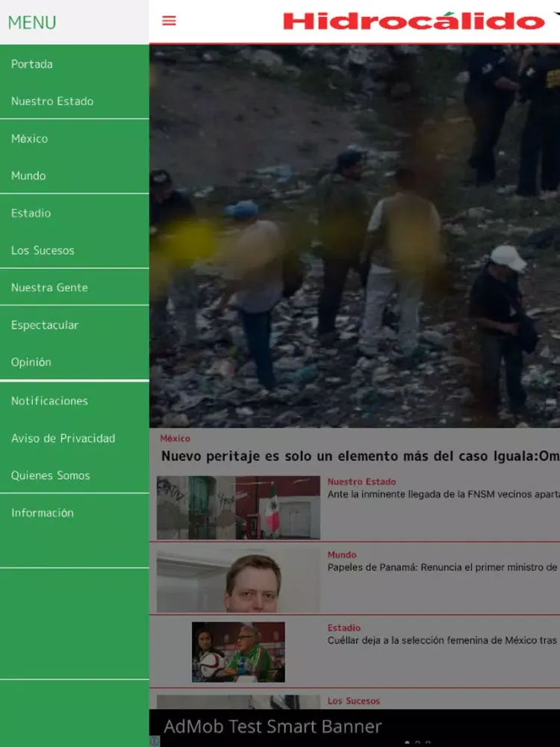Tap the Estadio article category label

(x=343, y=628)
